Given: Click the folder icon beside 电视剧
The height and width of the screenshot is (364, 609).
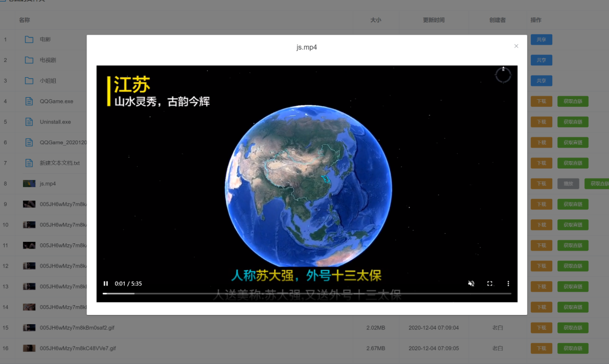Looking at the screenshot, I should coord(29,60).
